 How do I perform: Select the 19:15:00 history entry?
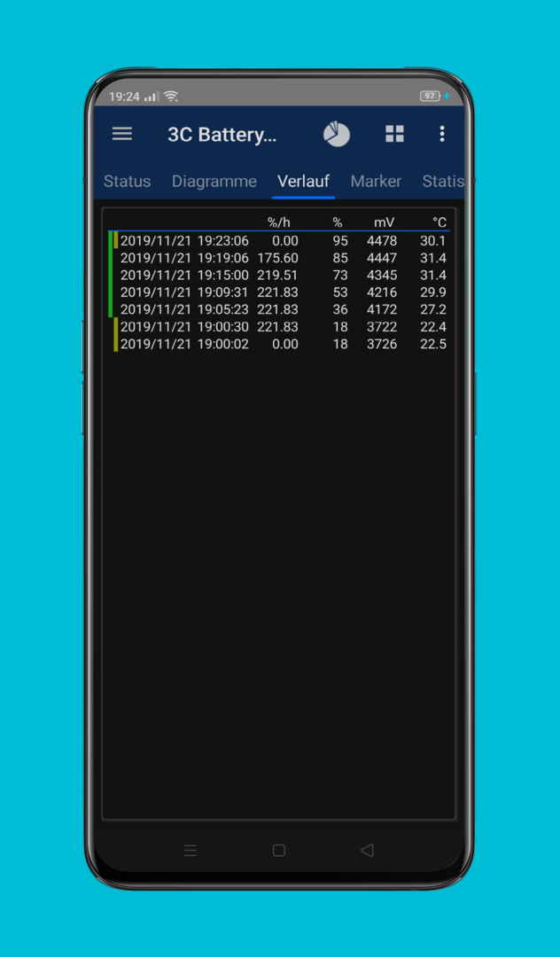[x=277, y=275]
